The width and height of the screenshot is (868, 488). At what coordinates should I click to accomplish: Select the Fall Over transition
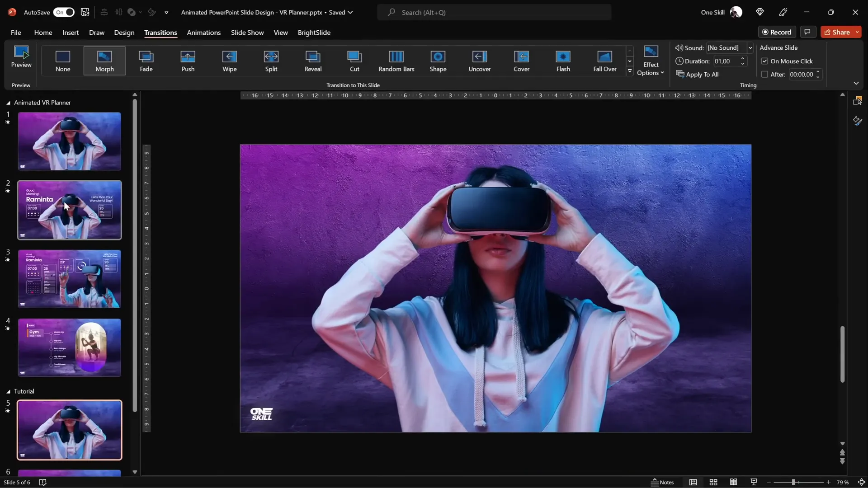[605, 61]
